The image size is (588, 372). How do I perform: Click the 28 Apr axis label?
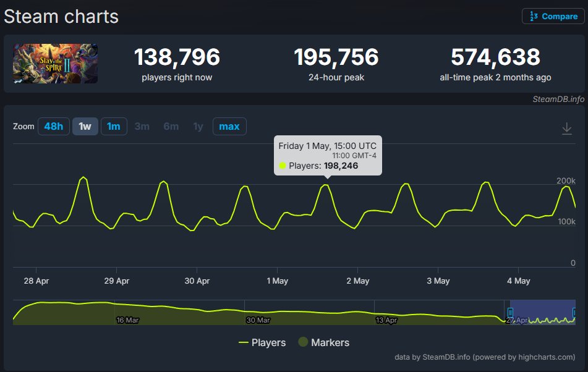click(x=36, y=281)
